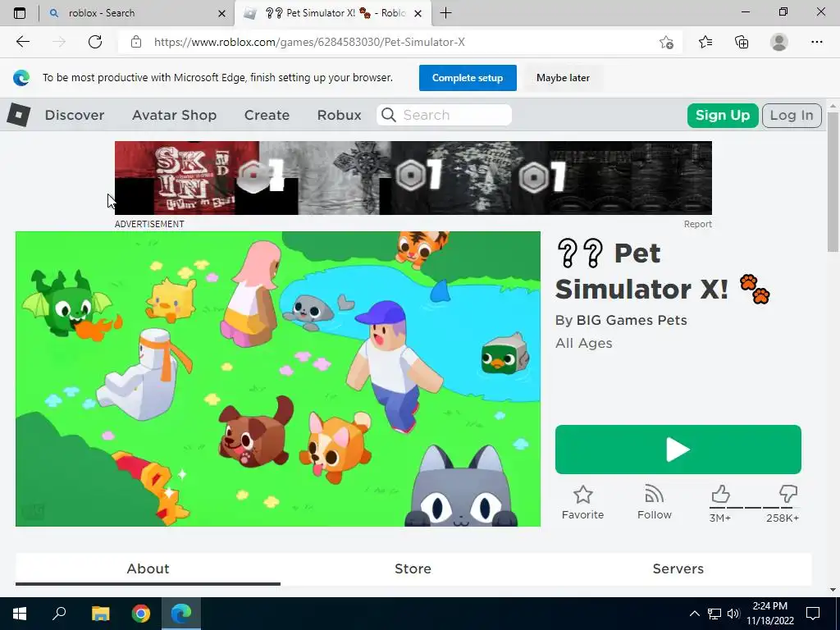Image resolution: width=840 pixels, height=630 pixels.
Task: Click the Pet Simulator X game thumbnail
Action: [x=278, y=379]
